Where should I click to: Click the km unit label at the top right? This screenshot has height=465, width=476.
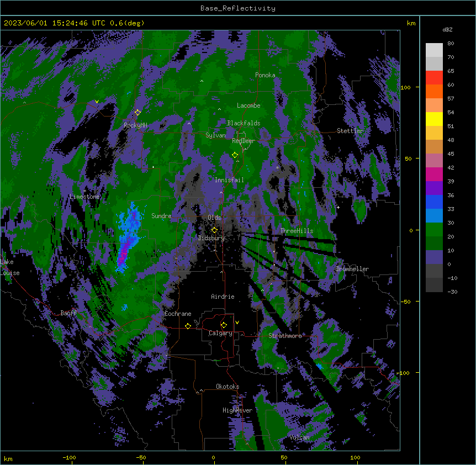click(411, 23)
